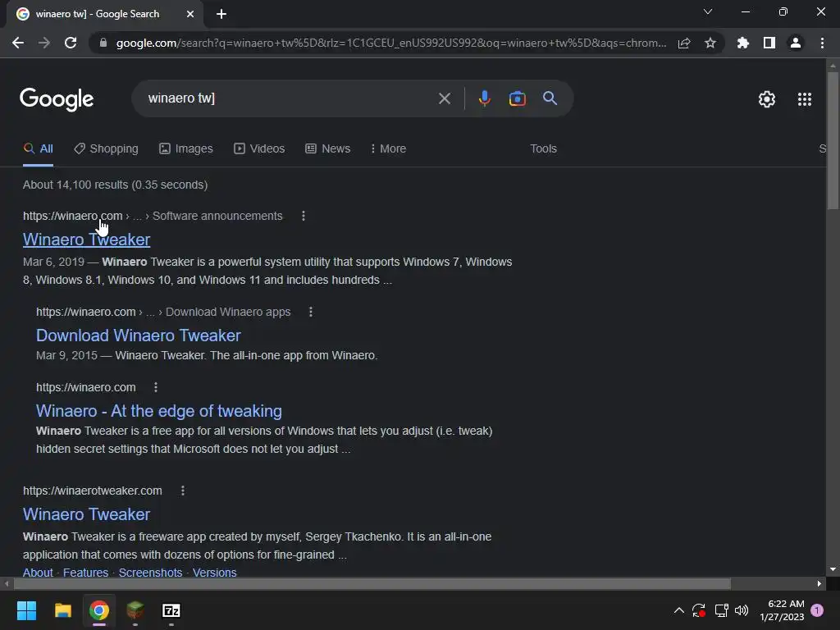Open the first Winaero Tweaker result
The height and width of the screenshot is (630, 840).
(86, 240)
